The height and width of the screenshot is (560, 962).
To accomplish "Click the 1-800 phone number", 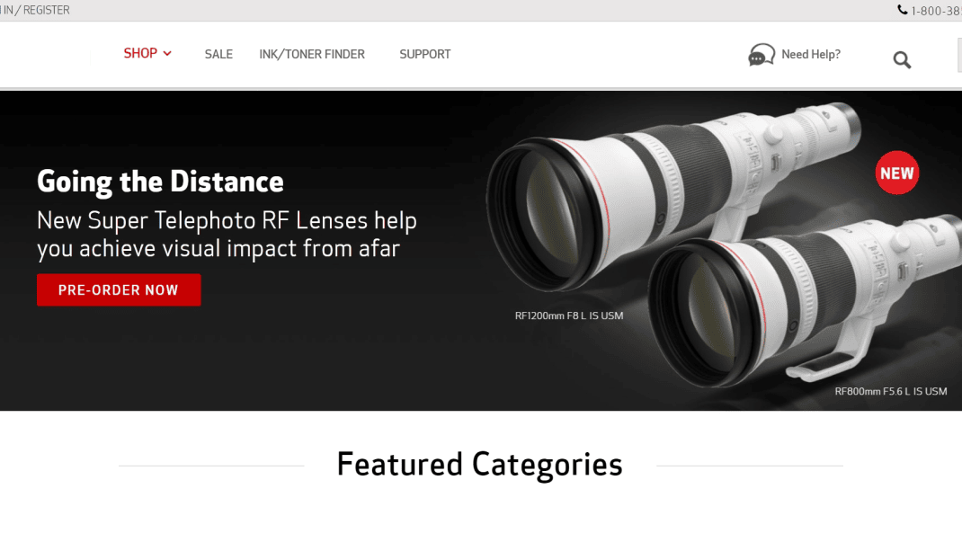I will [x=936, y=11].
